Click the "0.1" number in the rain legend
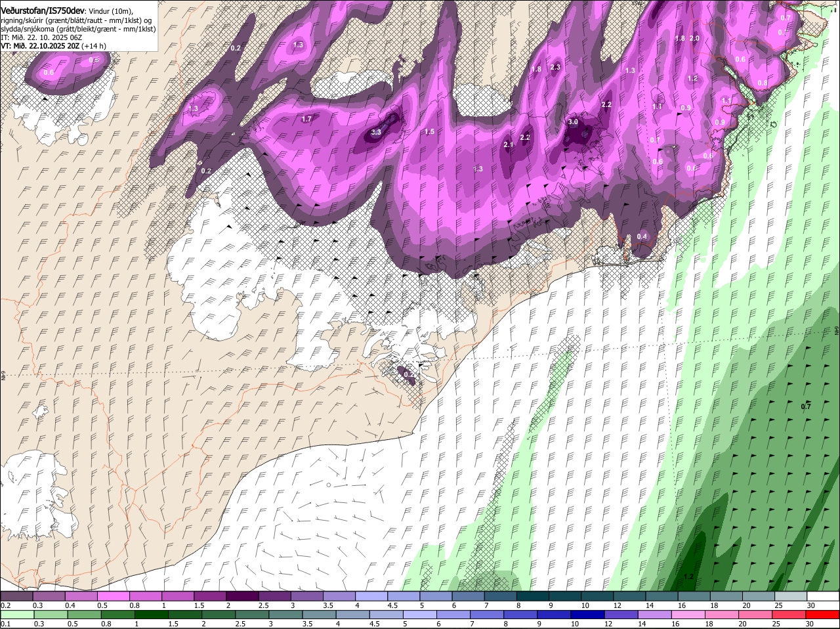This screenshot has height=629, width=840. (x=5, y=624)
